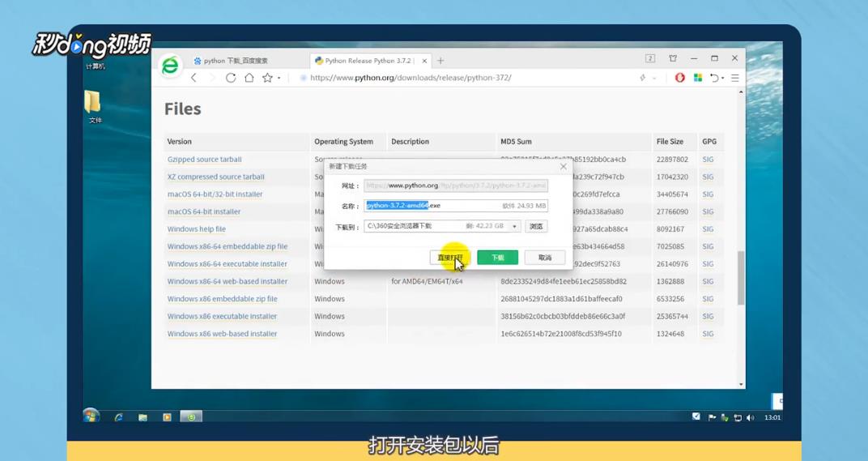Screen dimensions: 868x461
Task: Open the Windows Start button
Action: coord(91,416)
